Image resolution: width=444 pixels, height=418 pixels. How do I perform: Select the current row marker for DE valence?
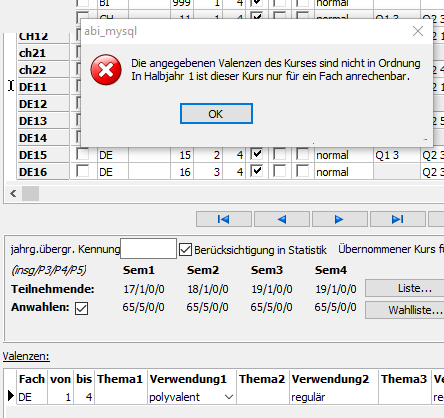coord(11,396)
